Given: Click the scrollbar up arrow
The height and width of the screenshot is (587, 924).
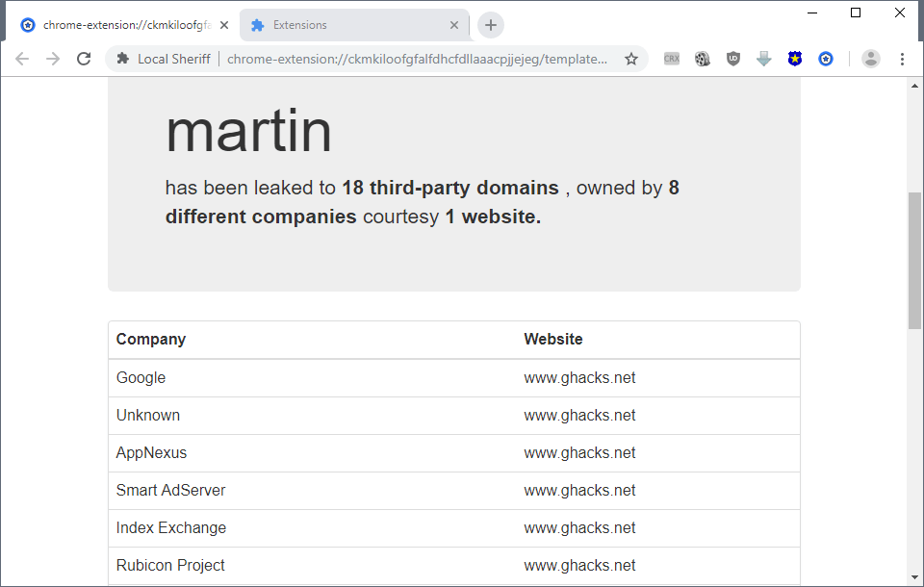Looking at the screenshot, I should (914, 86).
